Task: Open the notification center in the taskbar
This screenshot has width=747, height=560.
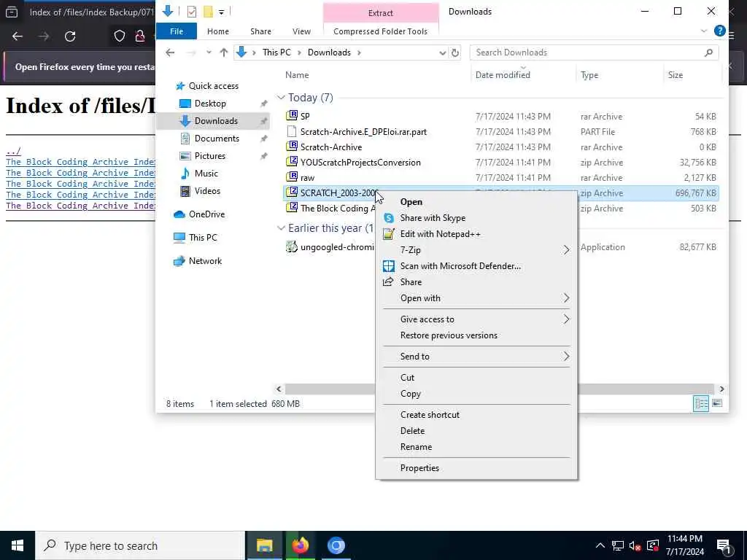Action: [x=724, y=545]
